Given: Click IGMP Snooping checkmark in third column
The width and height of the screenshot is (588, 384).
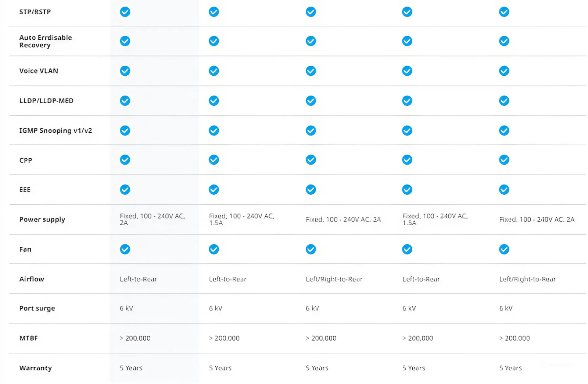Looking at the screenshot, I should point(311,130).
